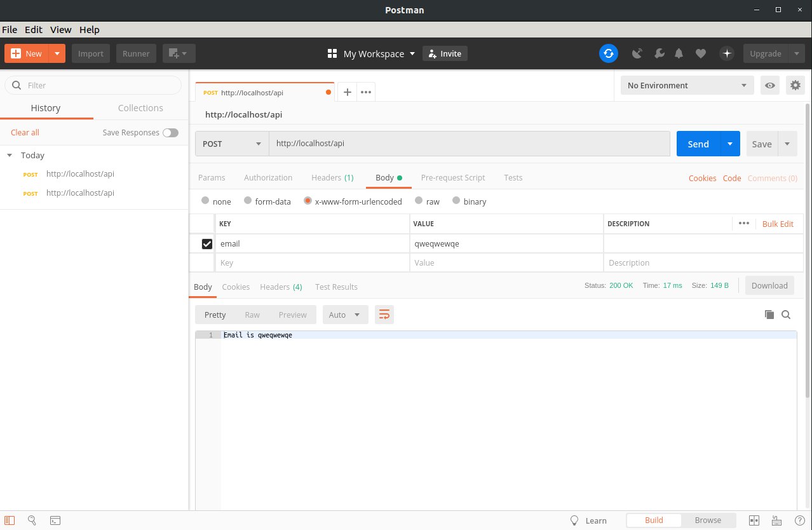Screen dimensions: 812x530
Task: Open the notifications bell
Action: (x=679, y=54)
